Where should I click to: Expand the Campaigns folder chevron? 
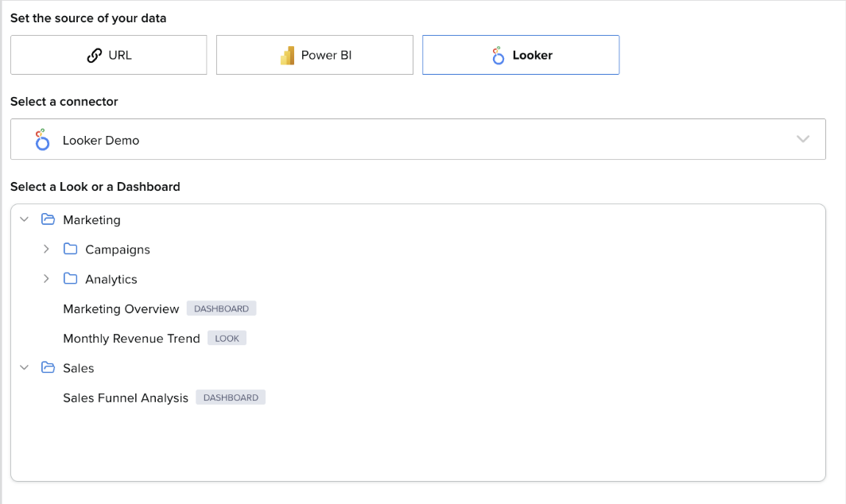pos(46,250)
